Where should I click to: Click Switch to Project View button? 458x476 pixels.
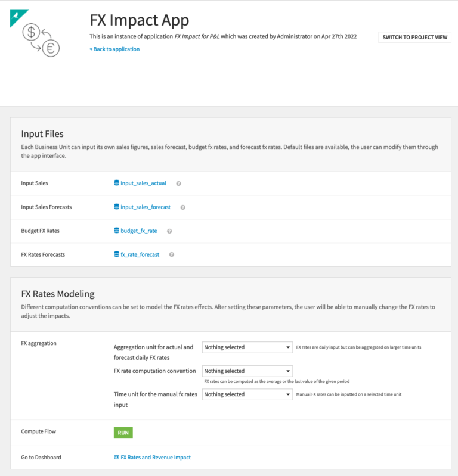[x=415, y=38]
